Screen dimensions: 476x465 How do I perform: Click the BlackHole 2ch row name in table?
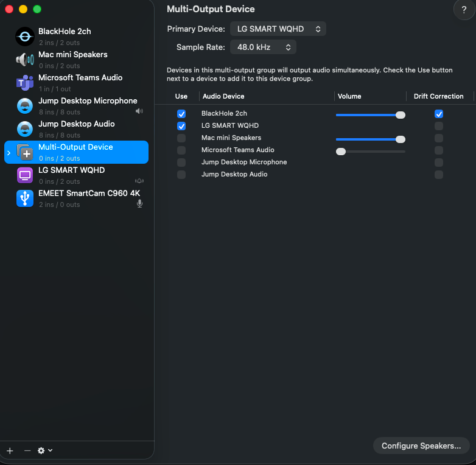224,113
